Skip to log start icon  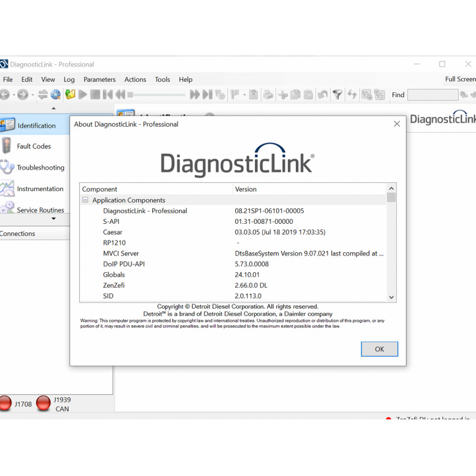[x=108, y=95]
